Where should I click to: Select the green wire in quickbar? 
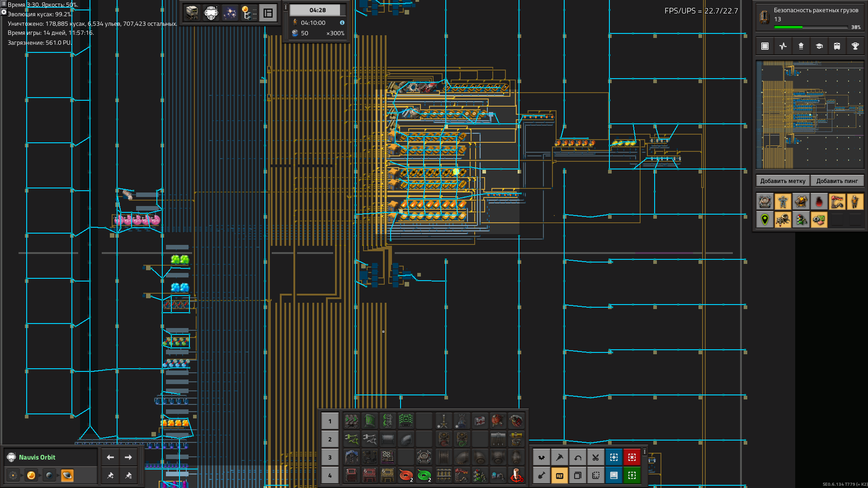coord(424,475)
